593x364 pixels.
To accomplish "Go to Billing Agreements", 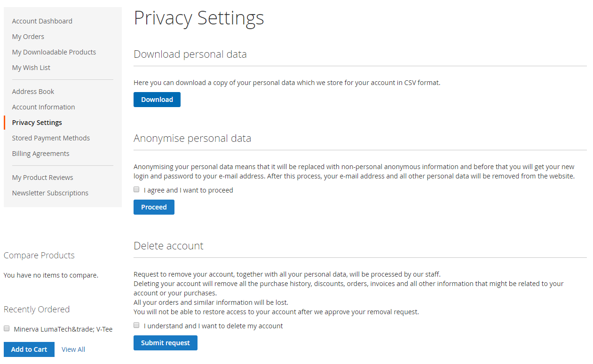I will point(41,154).
